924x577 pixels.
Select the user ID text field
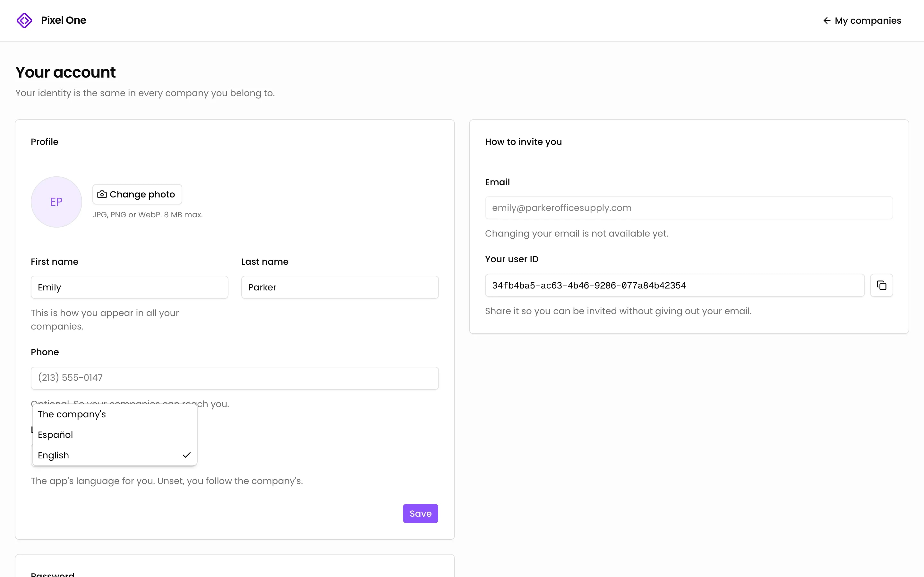(x=675, y=285)
